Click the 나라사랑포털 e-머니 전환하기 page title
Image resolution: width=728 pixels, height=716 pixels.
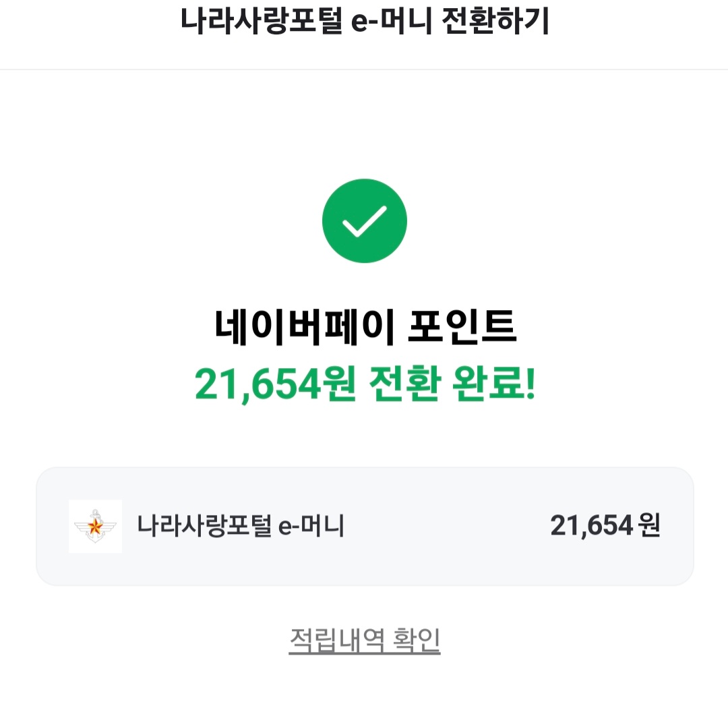click(364, 22)
